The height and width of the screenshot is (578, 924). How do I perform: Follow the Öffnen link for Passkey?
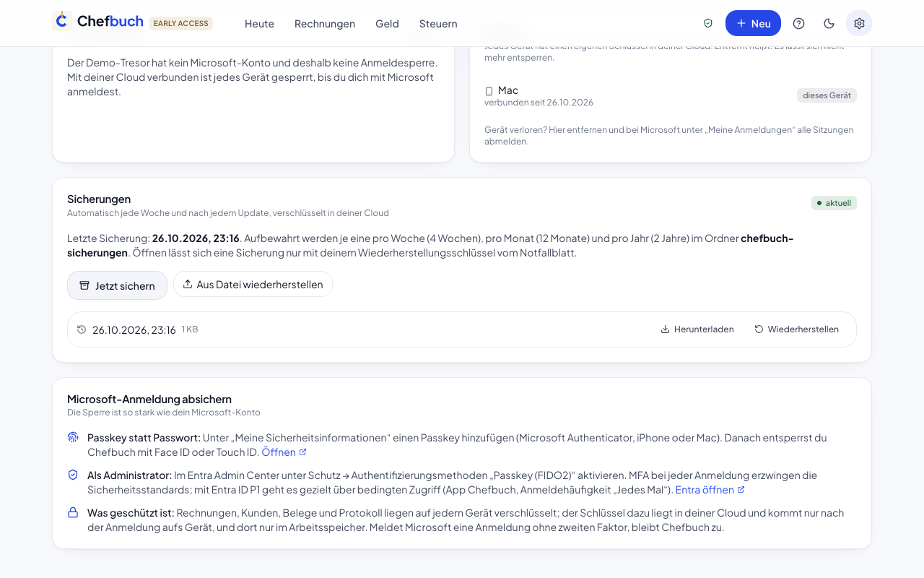[x=284, y=452]
